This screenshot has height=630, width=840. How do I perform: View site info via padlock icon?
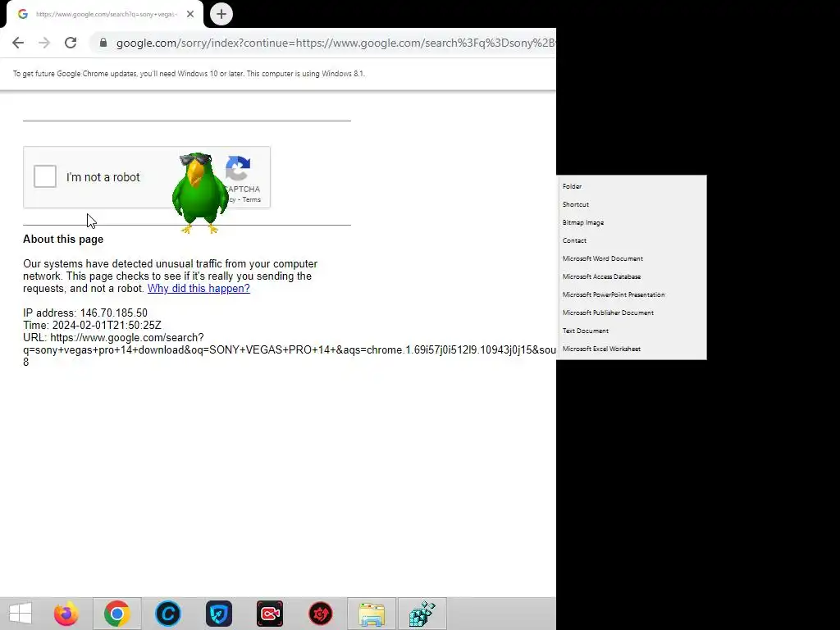point(103,43)
